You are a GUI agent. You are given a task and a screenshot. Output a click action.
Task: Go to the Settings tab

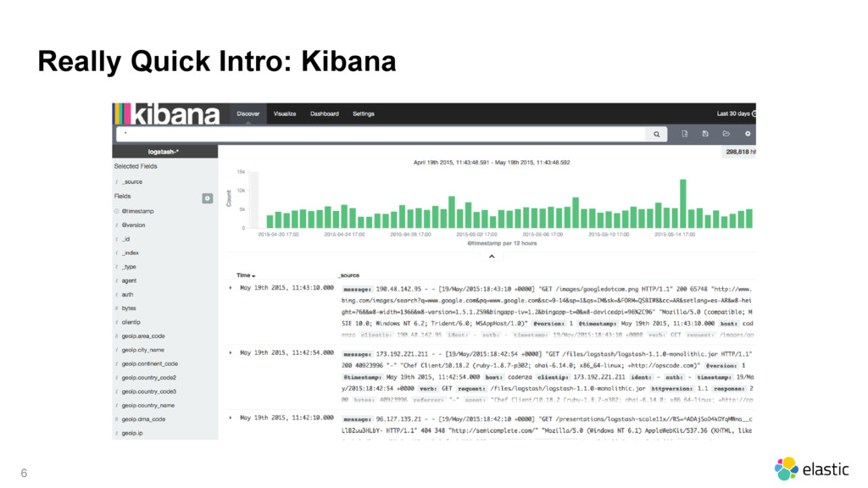(x=364, y=114)
